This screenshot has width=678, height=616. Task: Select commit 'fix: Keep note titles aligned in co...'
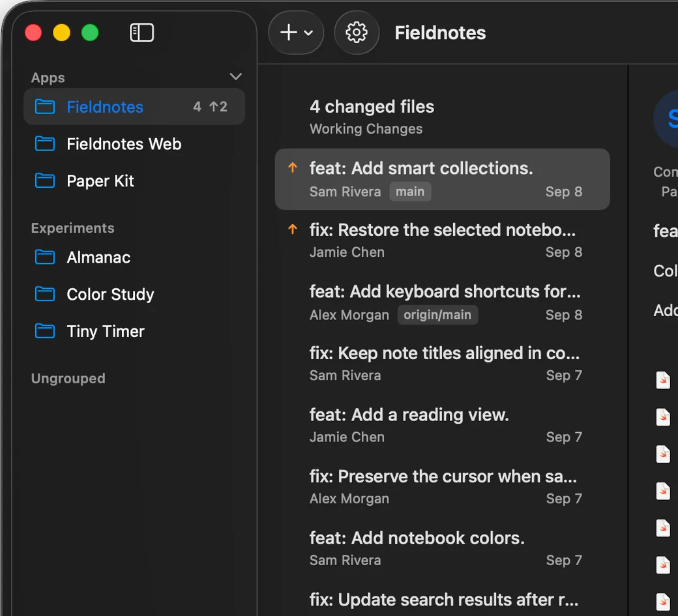pyautogui.click(x=443, y=364)
